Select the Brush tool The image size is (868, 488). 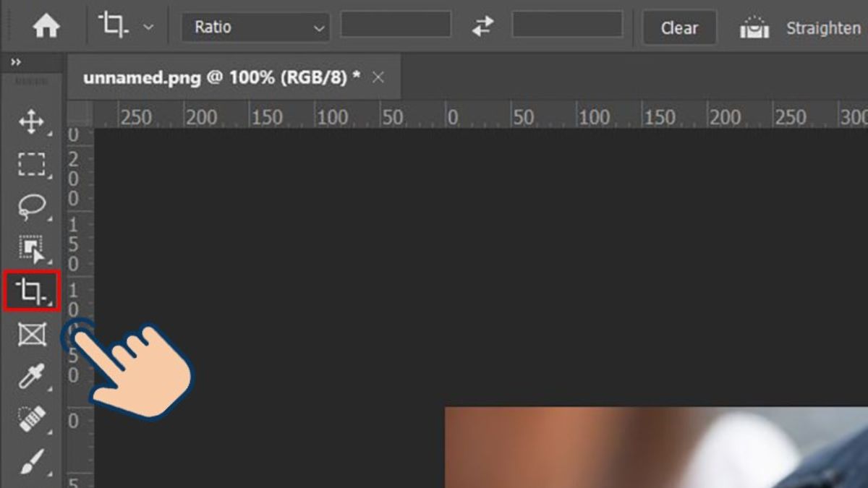pos(31,461)
